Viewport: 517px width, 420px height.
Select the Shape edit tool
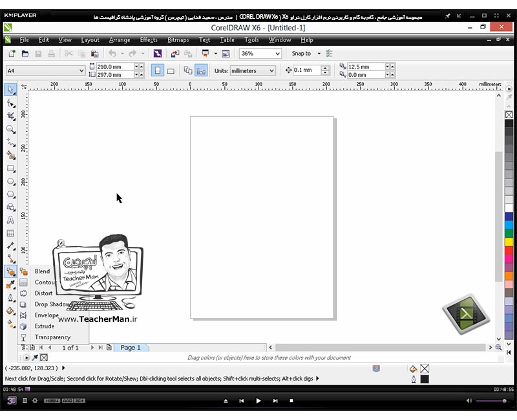[10, 103]
